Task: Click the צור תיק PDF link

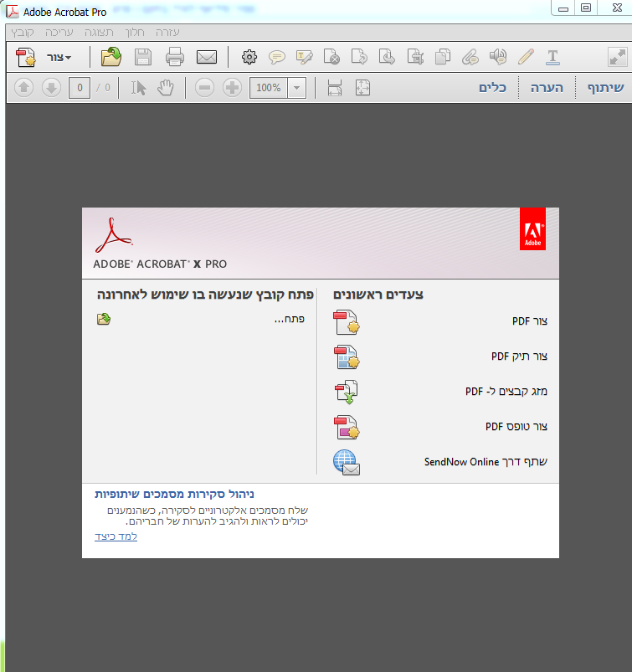Action: 519,357
